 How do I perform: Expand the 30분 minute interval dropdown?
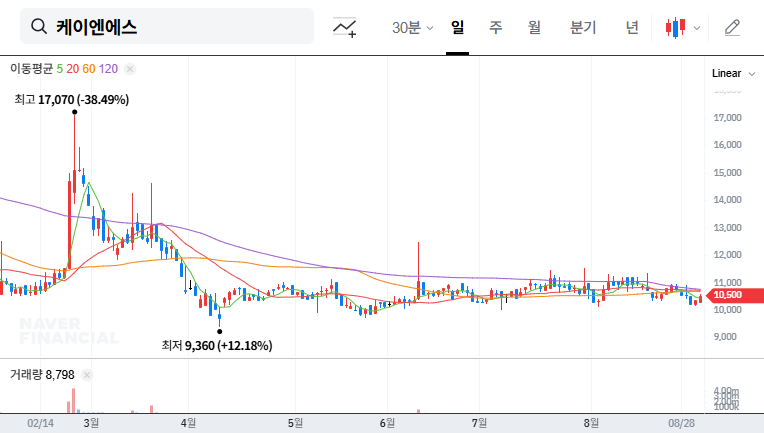[412, 27]
